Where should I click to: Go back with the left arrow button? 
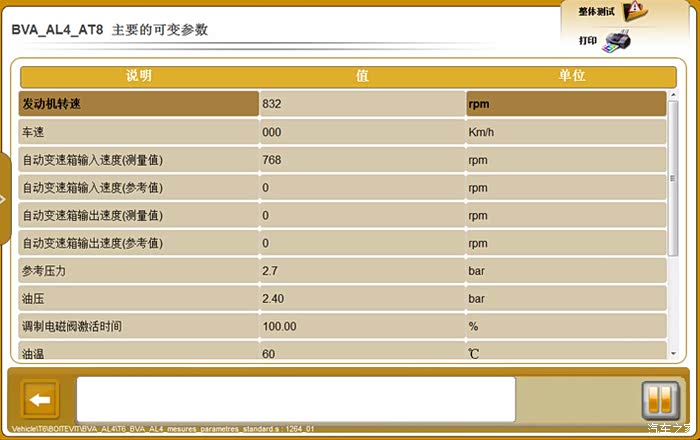(x=40, y=399)
